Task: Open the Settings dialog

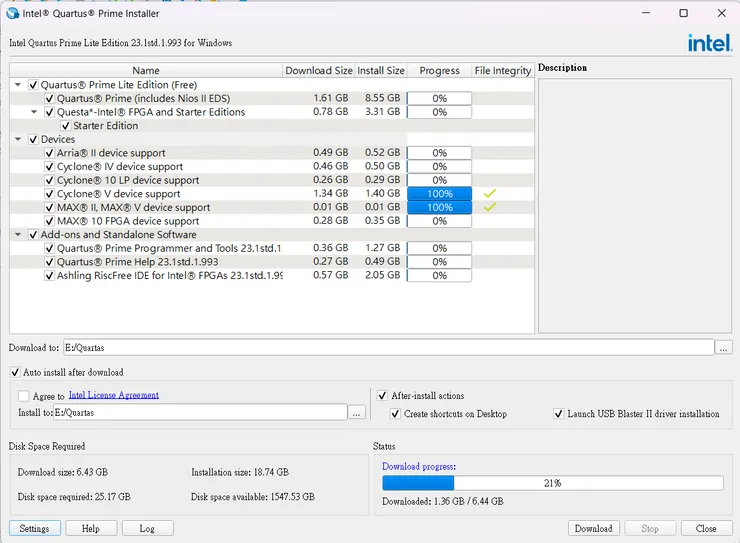Action: click(x=34, y=528)
